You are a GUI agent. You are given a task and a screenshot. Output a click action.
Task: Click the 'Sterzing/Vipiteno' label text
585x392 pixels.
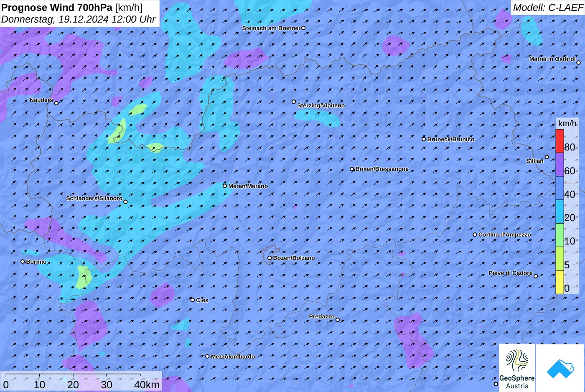tap(321, 105)
